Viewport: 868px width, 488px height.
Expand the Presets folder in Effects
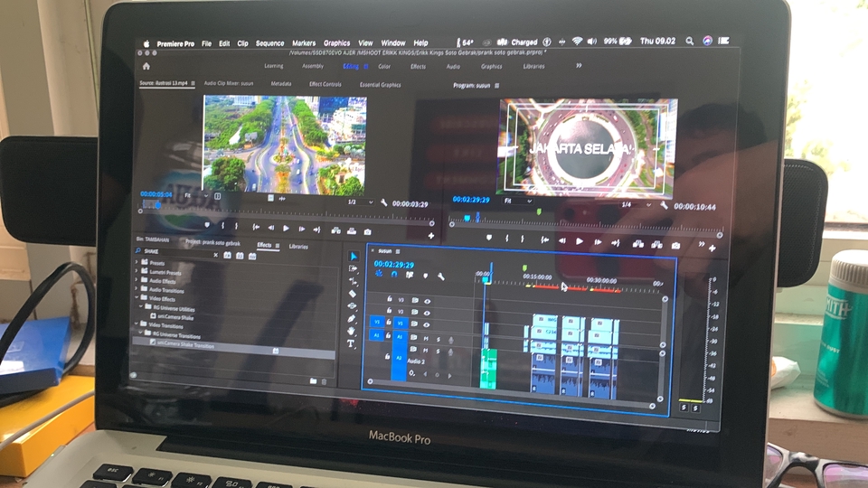[x=137, y=263]
